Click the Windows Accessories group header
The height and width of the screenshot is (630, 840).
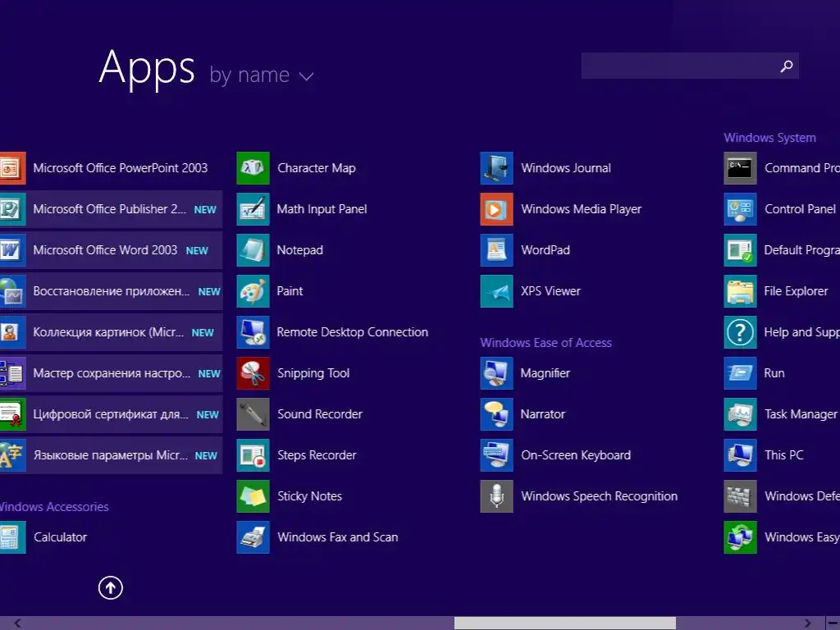click(54, 507)
